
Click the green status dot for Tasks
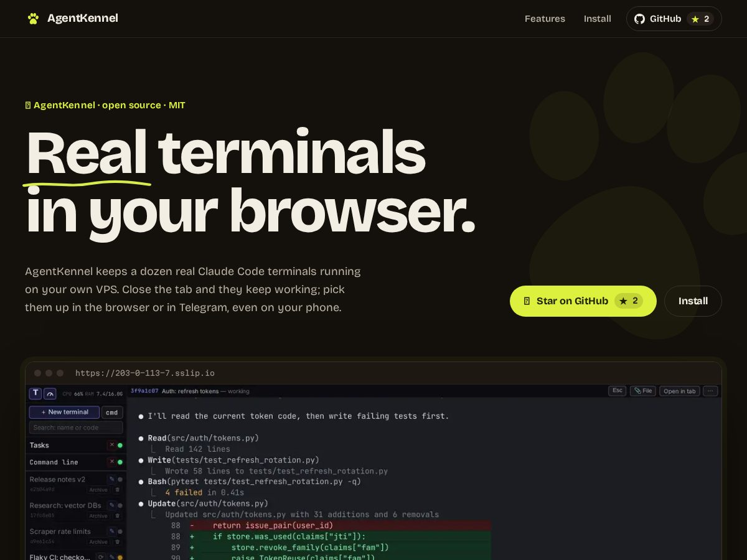120,446
